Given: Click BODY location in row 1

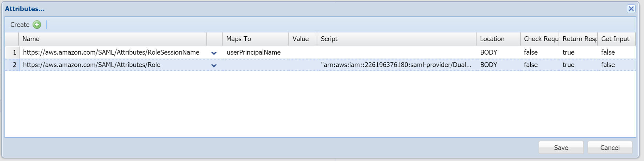Looking at the screenshot, I should coord(489,53).
